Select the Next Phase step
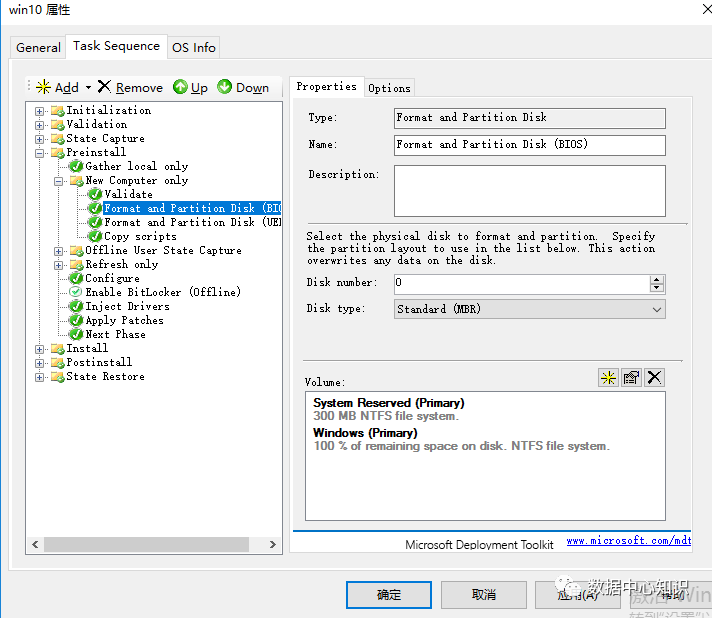Screen dimensions: 712x618 click(115, 335)
